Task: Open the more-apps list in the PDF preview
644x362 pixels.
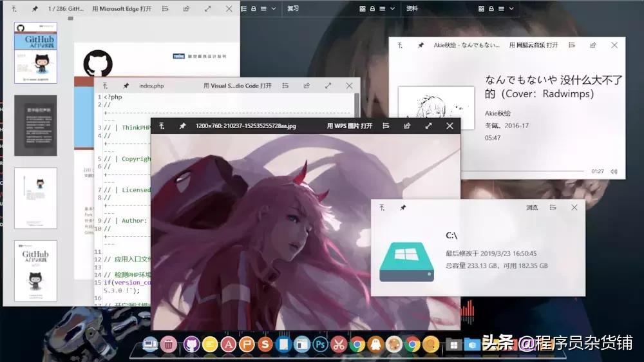Action: coord(165,8)
